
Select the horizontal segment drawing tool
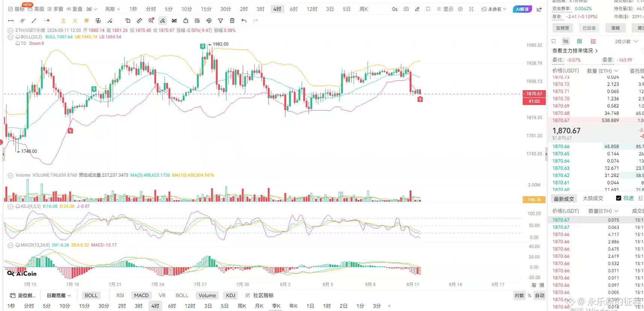pyautogui.click(x=11, y=21)
